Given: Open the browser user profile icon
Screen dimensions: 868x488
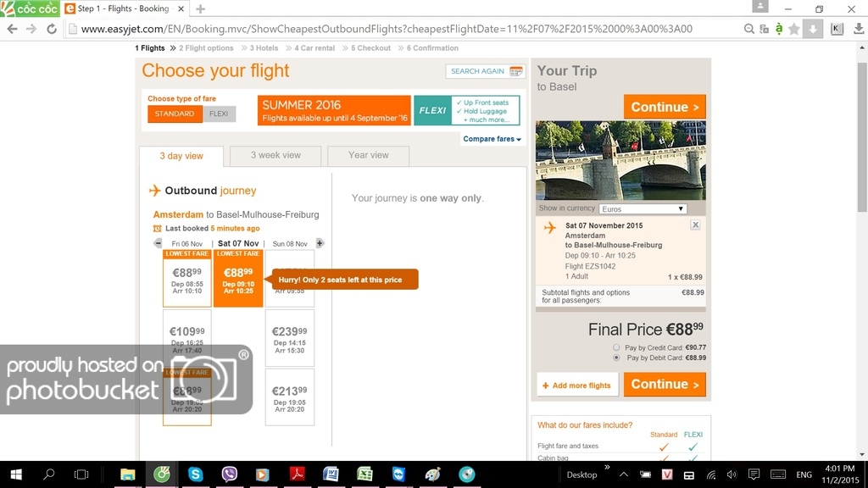Looking at the screenshot, I should (760, 6).
